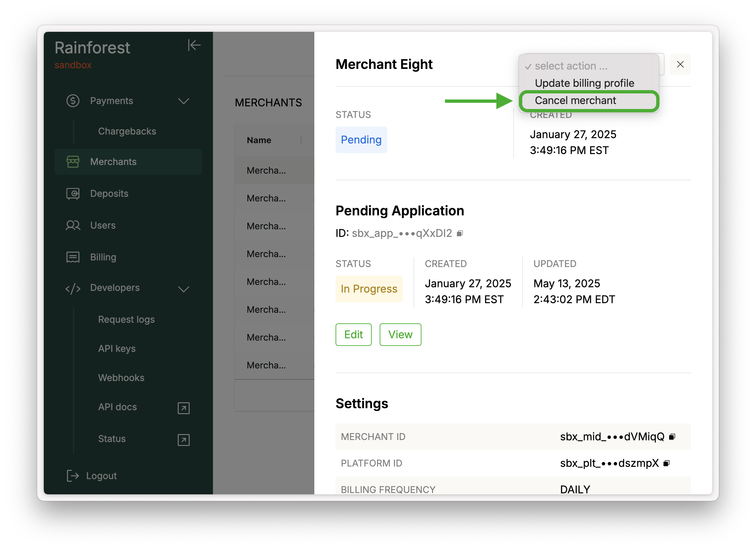Click the Billing receipt icon
This screenshot has width=756, height=550.
click(x=73, y=257)
